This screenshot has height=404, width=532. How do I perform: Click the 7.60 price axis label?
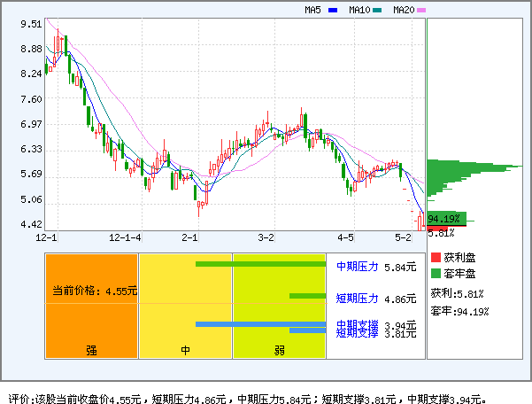pyautogui.click(x=31, y=99)
